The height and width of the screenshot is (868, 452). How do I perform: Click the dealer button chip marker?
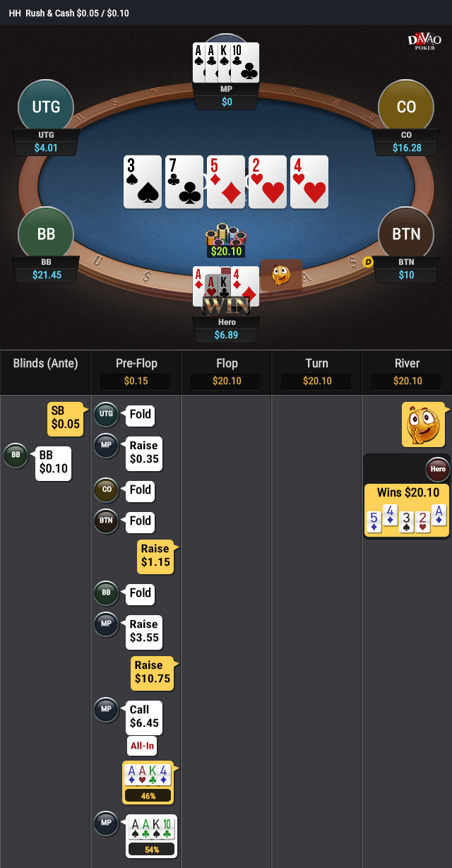[x=367, y=262]
